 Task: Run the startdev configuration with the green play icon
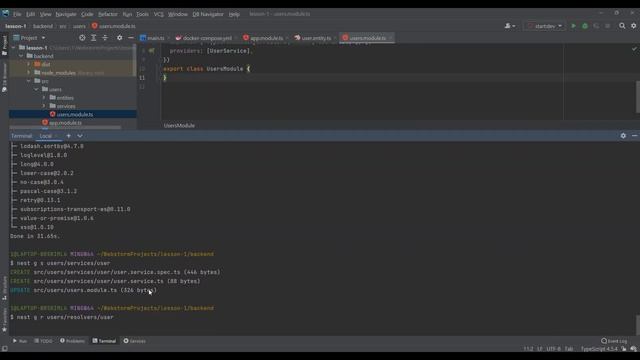coord(573,26)
